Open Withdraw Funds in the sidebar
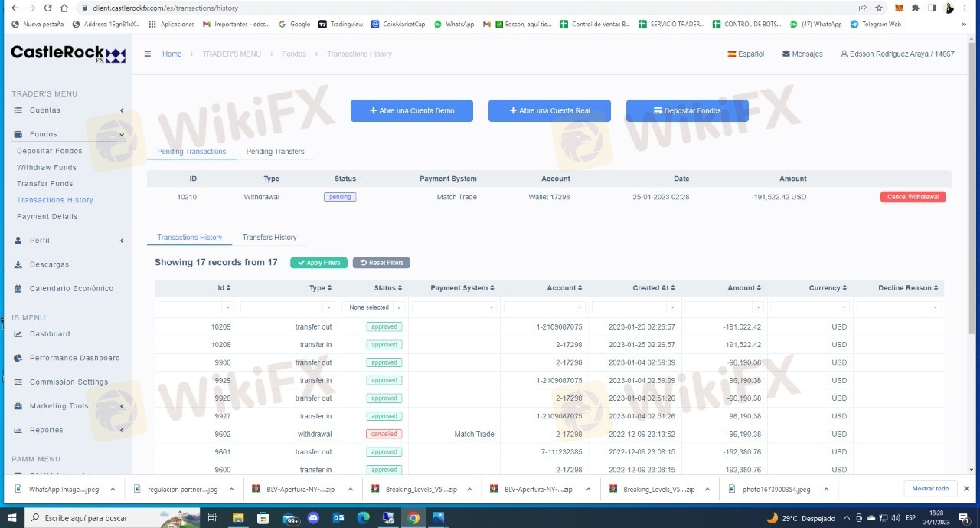980x528 pixels. click(47, 168)
